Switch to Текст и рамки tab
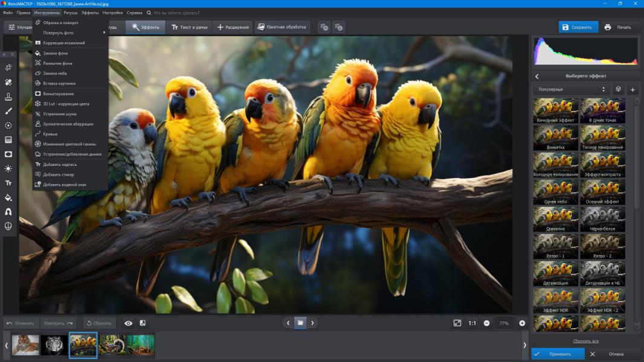 point(189,27)
